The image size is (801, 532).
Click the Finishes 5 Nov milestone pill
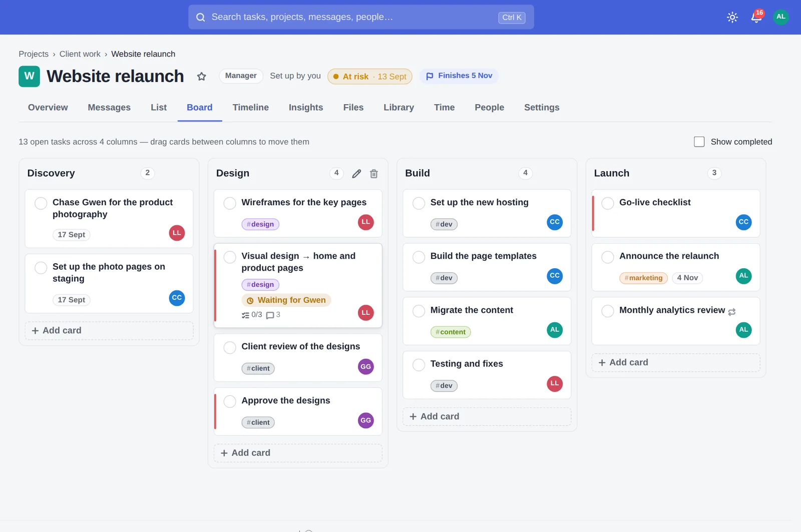point(459,76)
